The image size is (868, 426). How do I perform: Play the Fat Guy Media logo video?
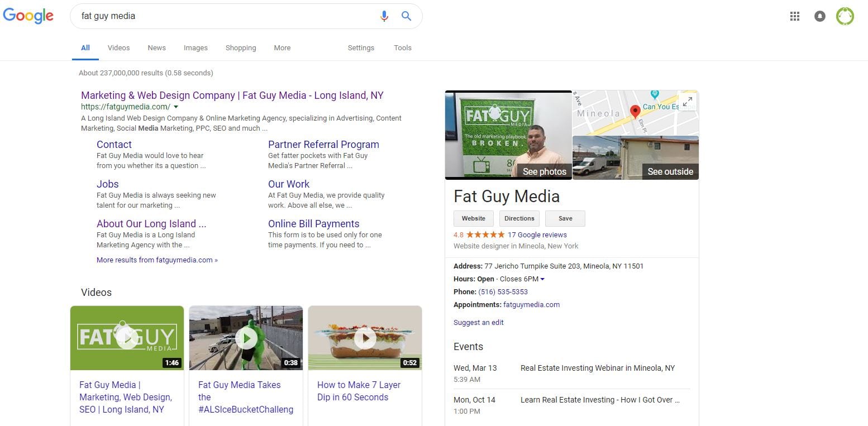coord(127,338)
